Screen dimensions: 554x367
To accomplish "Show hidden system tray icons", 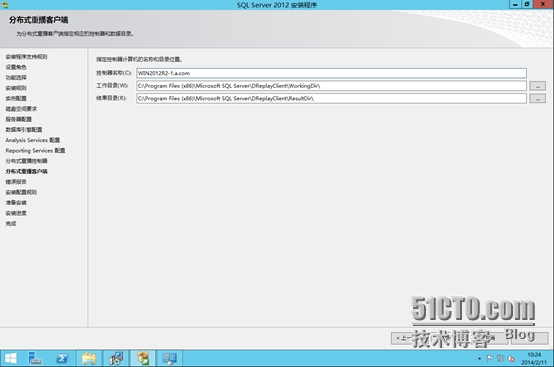I will click(479, 359).
